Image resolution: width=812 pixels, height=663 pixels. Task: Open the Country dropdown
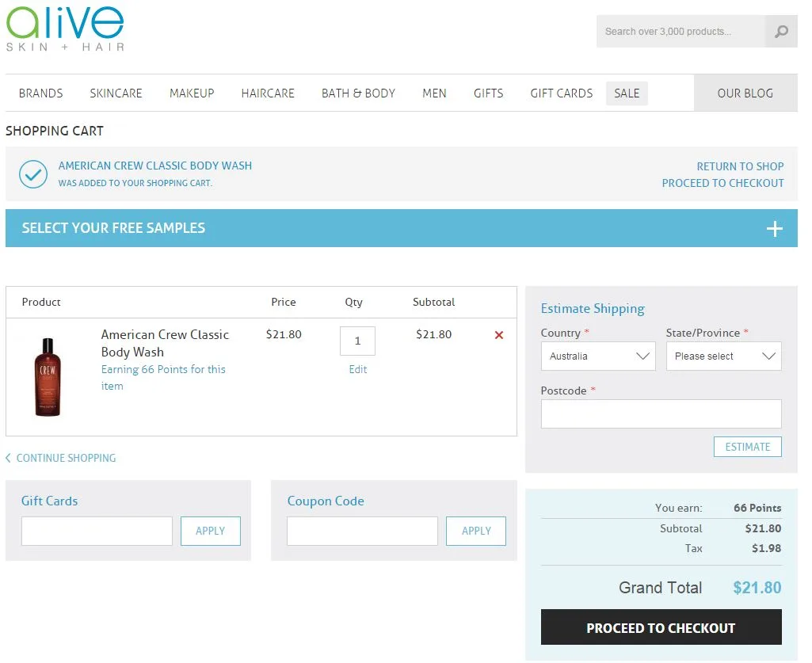click(x=598, y=356)
